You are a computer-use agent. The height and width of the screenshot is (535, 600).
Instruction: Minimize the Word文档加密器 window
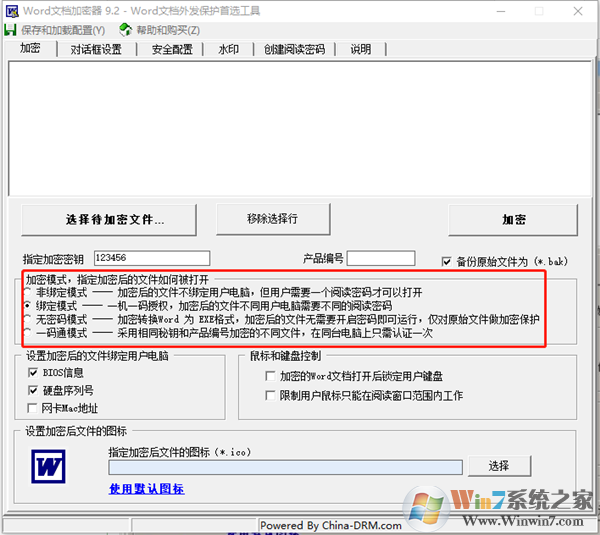pos(501,11)
